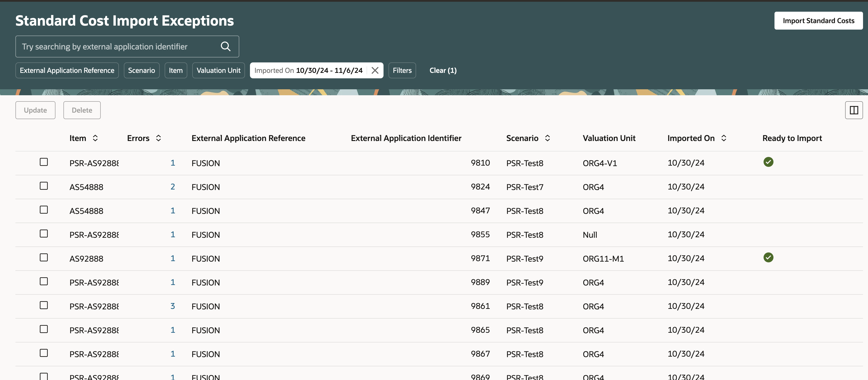Image resolution: width=868 pixels, height=380 pixels.
Task: Sort by Imported On column arrows
Action: tap(723, 138)
